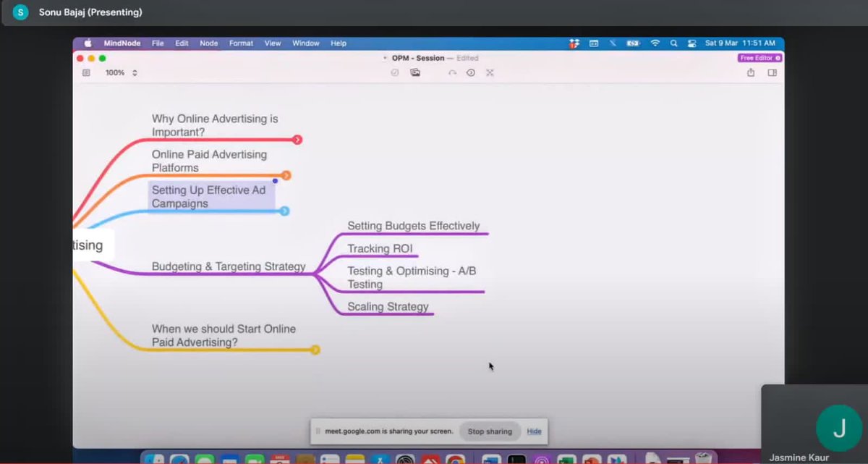868x464 pixels.
Task: Click the share icon in toolbar
Action: coord(751,72)
